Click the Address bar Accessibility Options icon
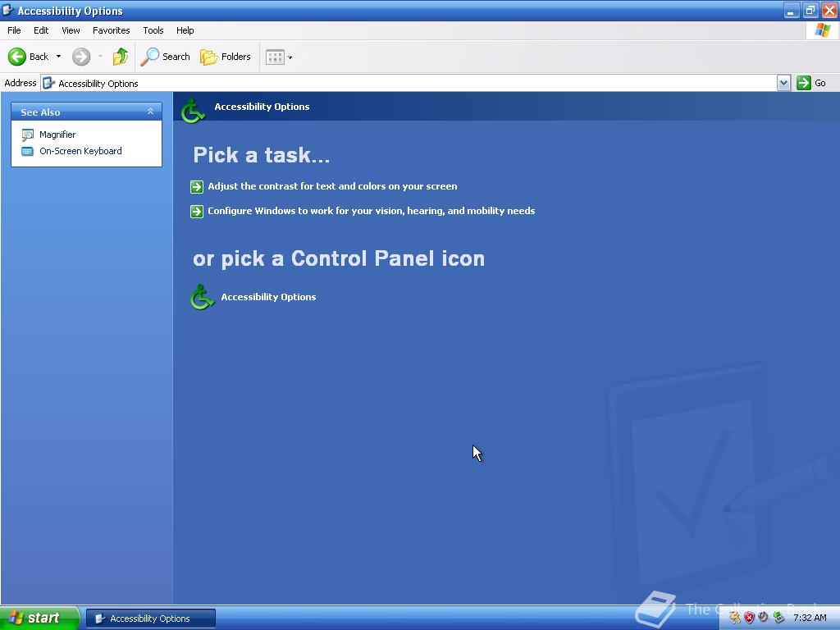Viewport: 840px width, 630px height. [48, 83]
